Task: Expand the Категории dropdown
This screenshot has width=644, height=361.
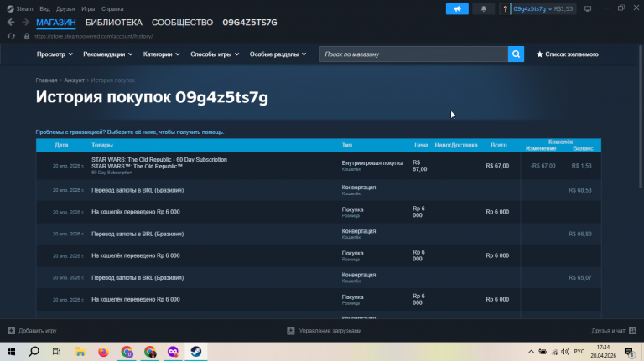Action: 161,54
